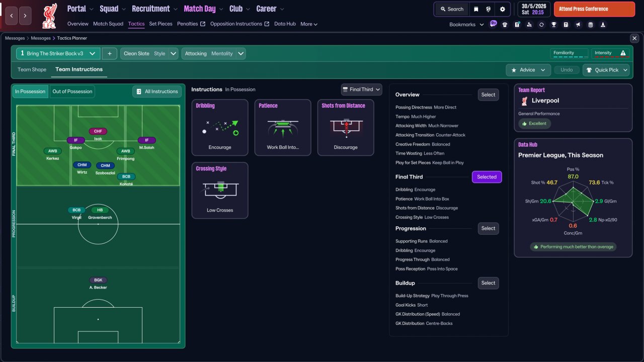
Task: Click Select for the Progression section
Action: pos(488,228)
